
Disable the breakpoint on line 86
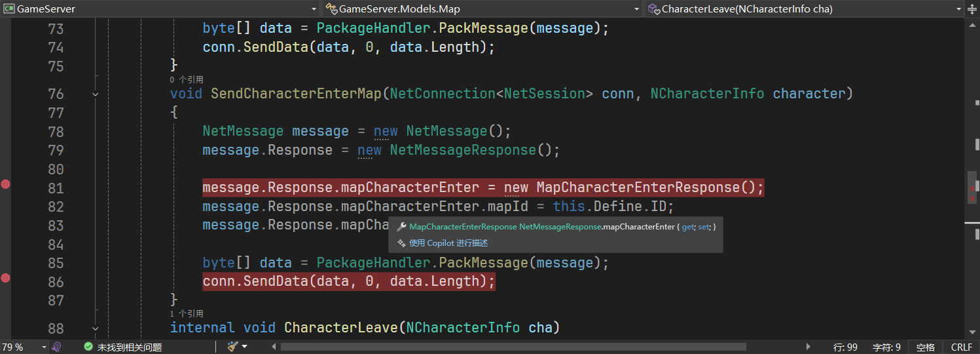click(x=6, y=278)
